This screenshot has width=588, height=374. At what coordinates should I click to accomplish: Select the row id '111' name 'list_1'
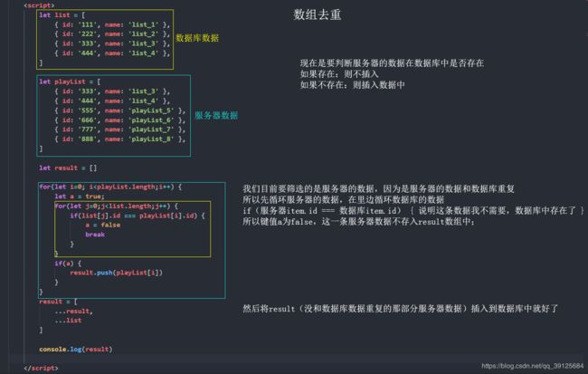112,24
